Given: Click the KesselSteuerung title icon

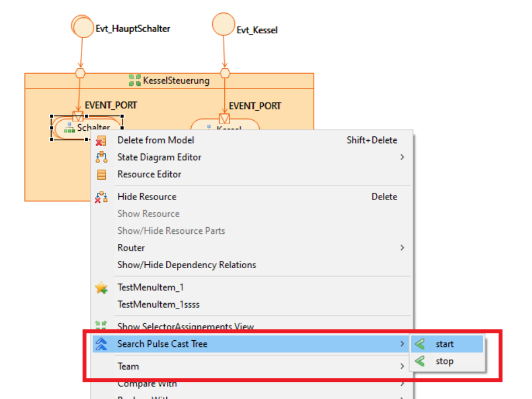Looking at the screenshot, I should (135, 81).
